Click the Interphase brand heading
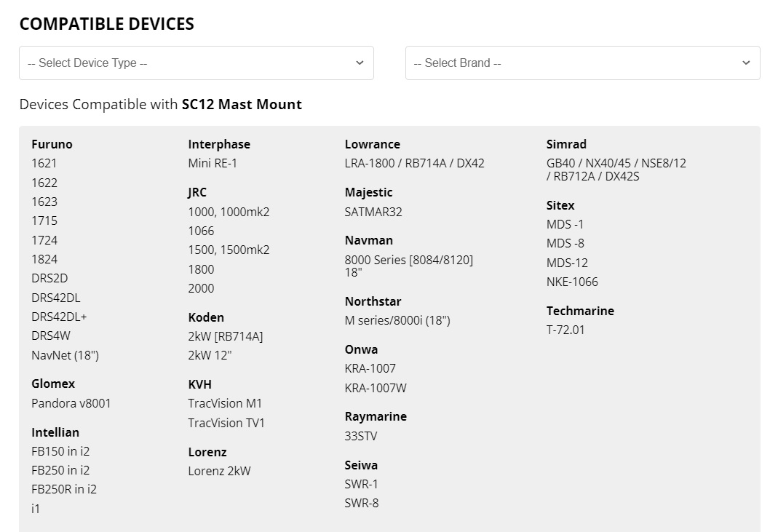This screenshot has height=532, width=770. (219, 144)
